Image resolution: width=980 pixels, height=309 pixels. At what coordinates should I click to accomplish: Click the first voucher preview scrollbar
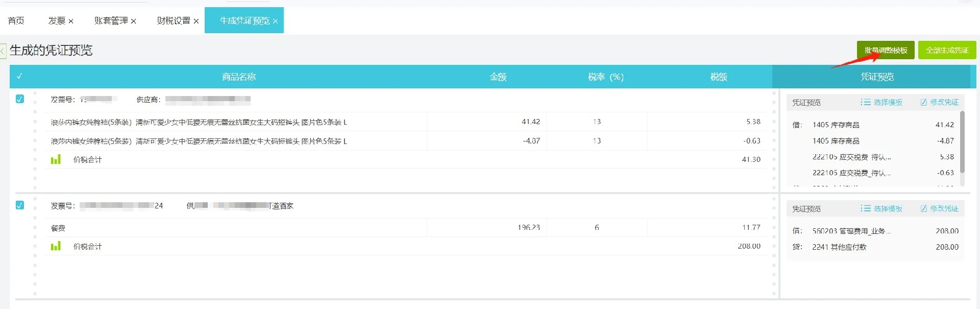click(x=962, y=142)
